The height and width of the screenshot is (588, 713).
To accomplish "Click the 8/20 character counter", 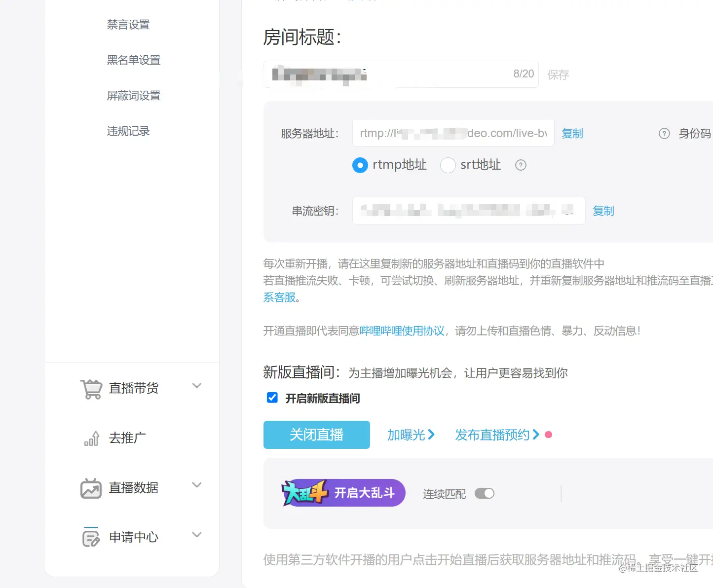I will [524, 74].
